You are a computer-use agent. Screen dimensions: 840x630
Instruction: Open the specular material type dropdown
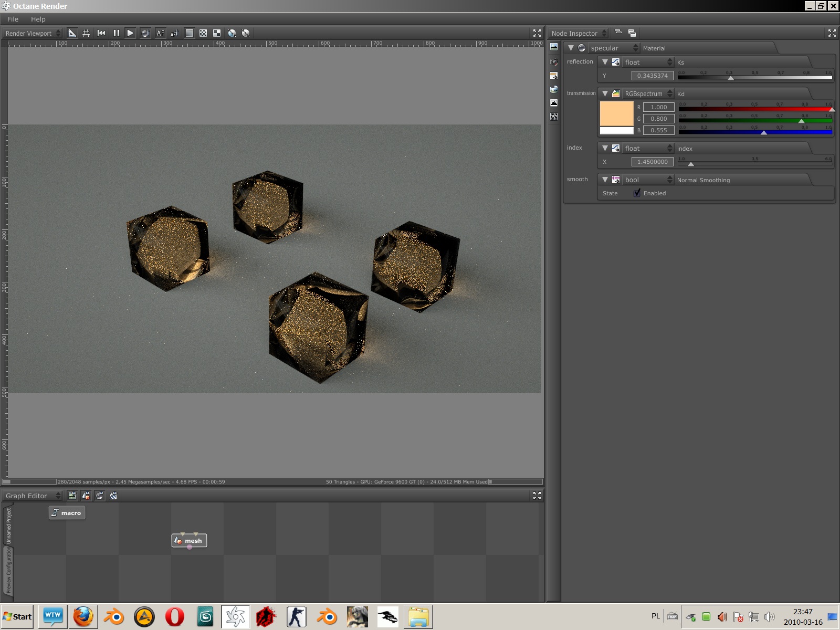(x=614, y=48)
